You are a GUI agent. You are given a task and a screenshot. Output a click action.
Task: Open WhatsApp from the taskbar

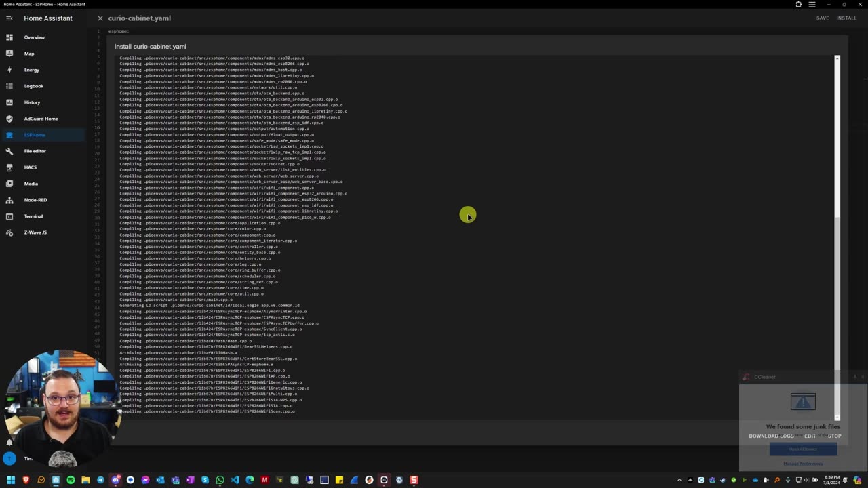coord(220,480)
